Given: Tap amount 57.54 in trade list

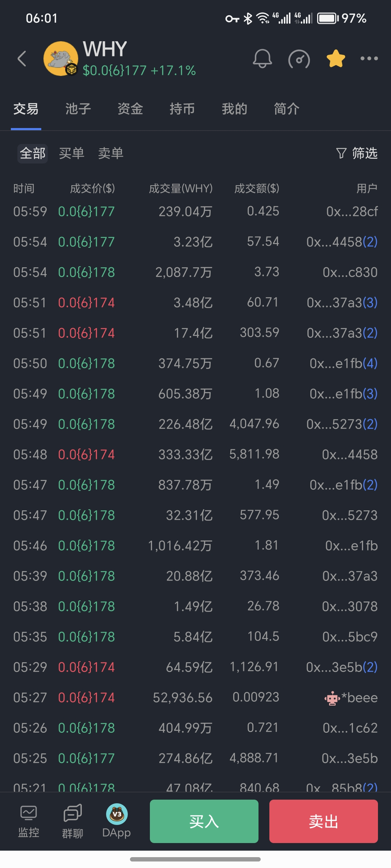Looking at the screenshot, I should (263, 242).
